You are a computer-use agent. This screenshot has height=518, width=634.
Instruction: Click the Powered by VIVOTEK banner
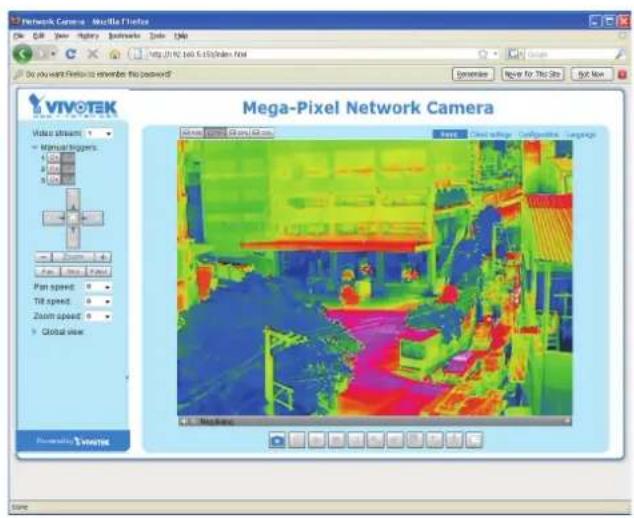pos(73,441)
